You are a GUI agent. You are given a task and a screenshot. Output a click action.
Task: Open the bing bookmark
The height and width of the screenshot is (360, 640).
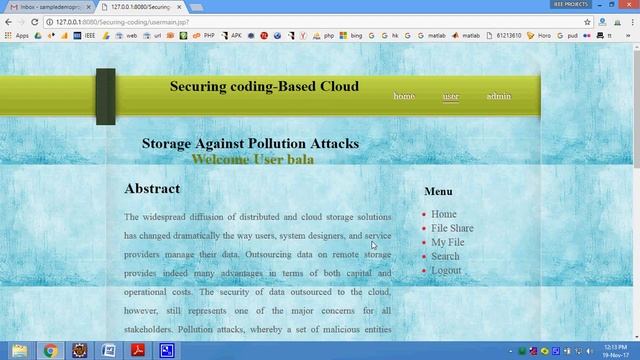(351, 36)
